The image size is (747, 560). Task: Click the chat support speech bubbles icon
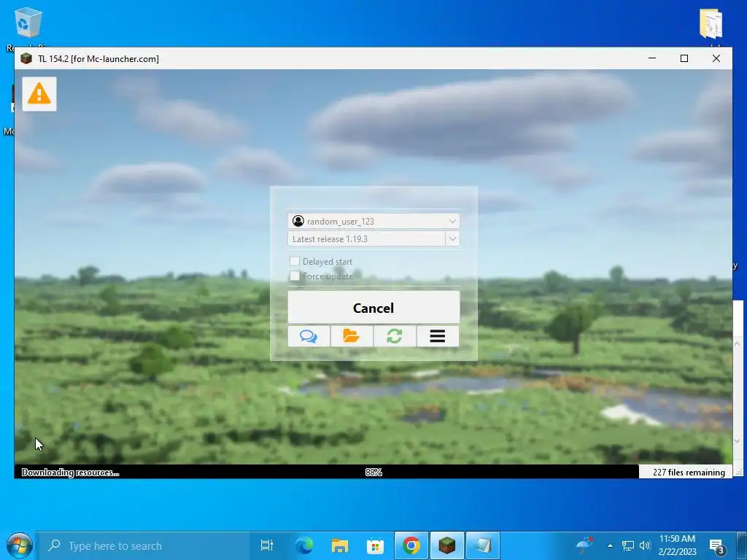(309, 336)
